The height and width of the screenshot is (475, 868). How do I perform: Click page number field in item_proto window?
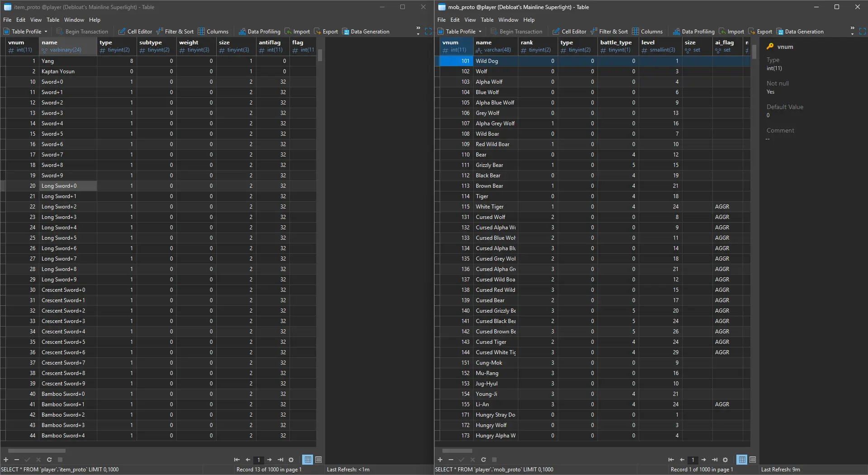tap(259, 460)
